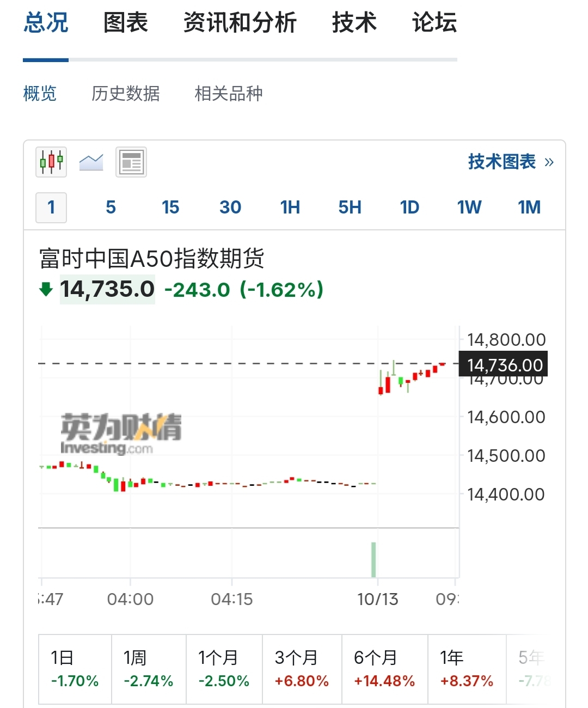
Task: Click the 10/13 date axis label
Action: click(x=378, y=600)
